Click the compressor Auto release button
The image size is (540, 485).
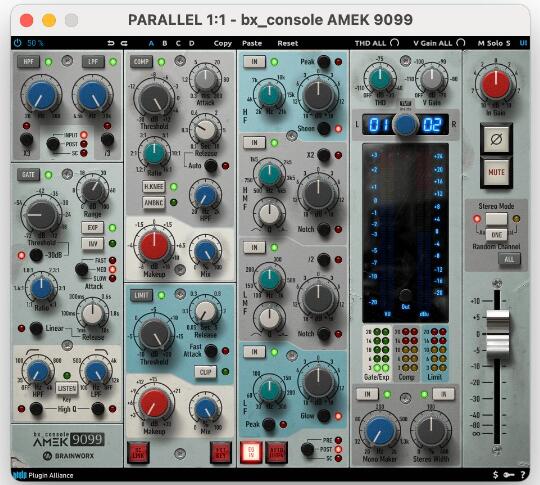coord(211,166)
